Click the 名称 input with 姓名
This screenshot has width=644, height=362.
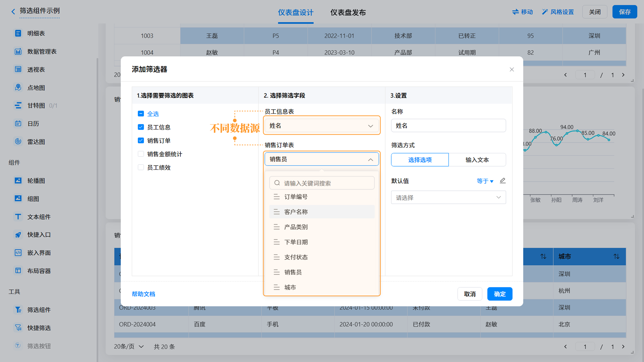(448, 125)
